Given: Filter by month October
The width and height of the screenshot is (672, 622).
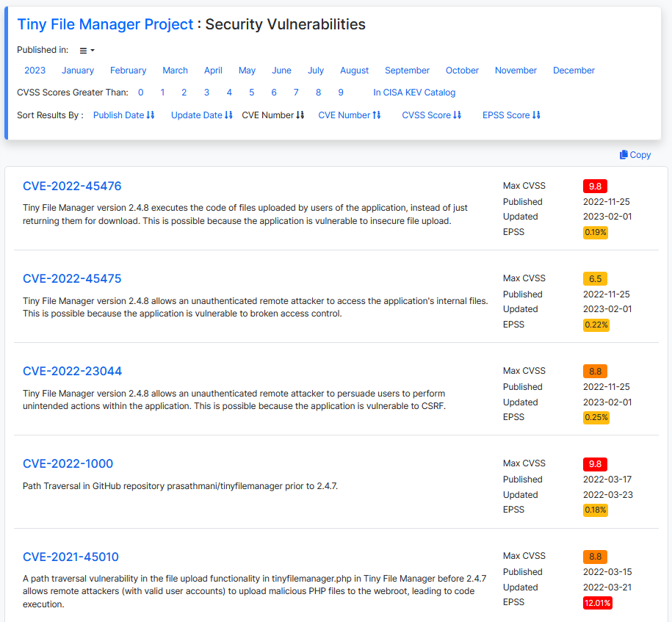Looking at the screenshot, I should (x=462, y=70).
